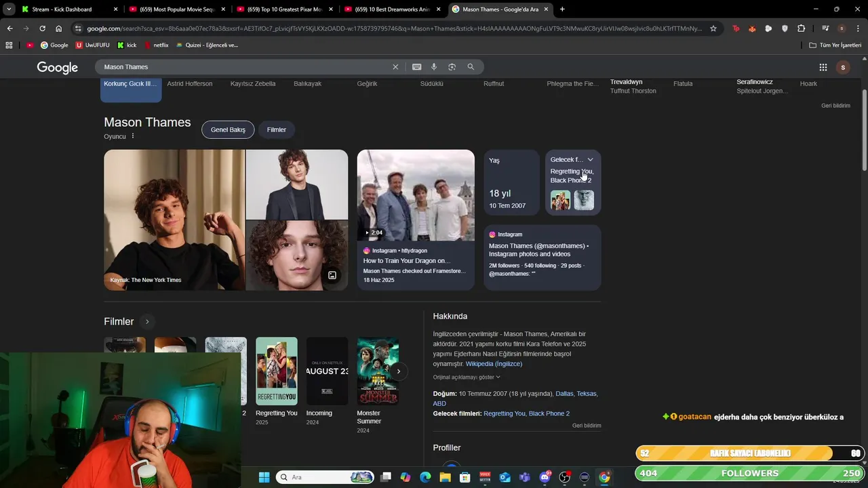The width and height of the screenshot is (868, 488).
Task: Start a voice search with the microphone
Action: 434,67
